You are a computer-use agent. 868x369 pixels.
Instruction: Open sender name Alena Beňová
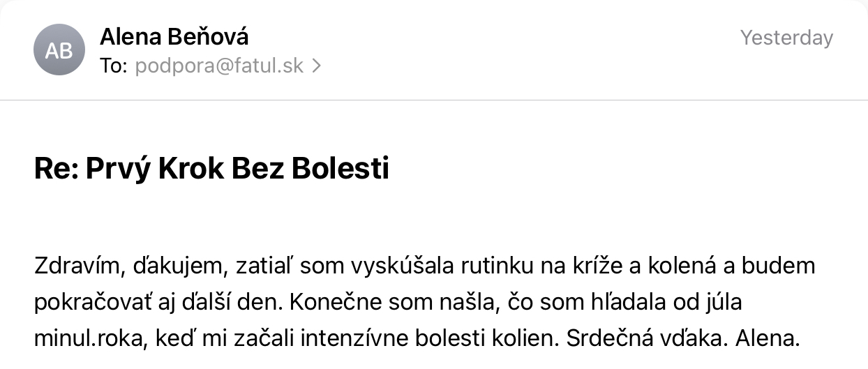pos(174,36)
